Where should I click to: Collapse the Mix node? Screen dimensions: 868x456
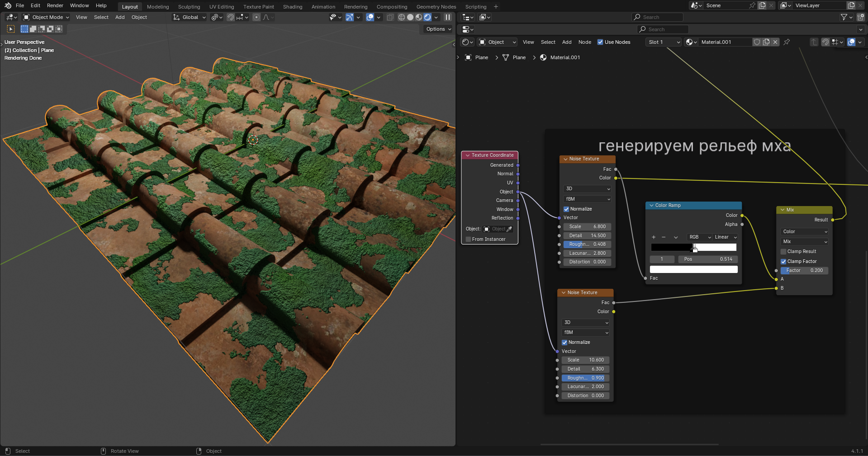[x=783, y=210]
